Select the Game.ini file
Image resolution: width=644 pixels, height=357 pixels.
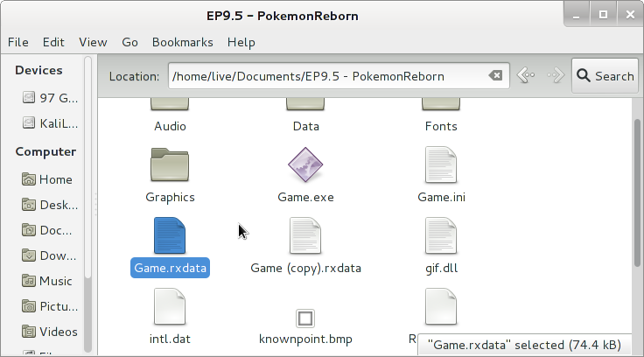click(x=441, y=165)
